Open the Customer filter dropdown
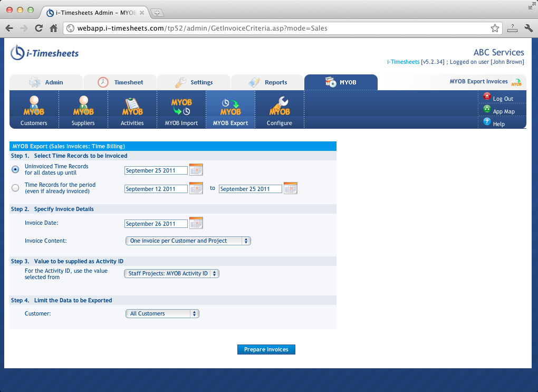The image size is (538, 392). 162,314
